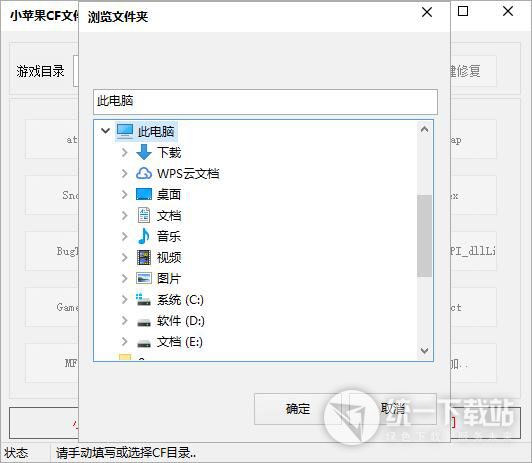
Task: Click the 此电脑 folder path text field
Action: point(265,102)
